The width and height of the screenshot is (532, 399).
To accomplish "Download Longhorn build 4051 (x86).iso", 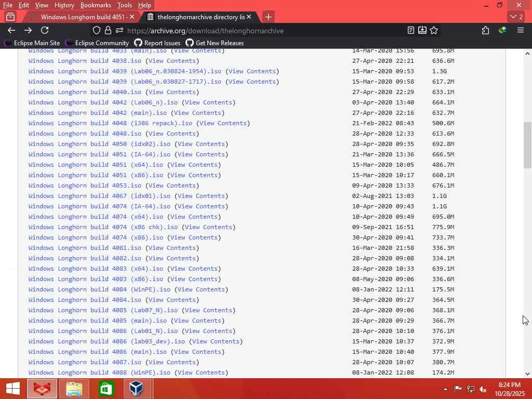I will (96, 175).
